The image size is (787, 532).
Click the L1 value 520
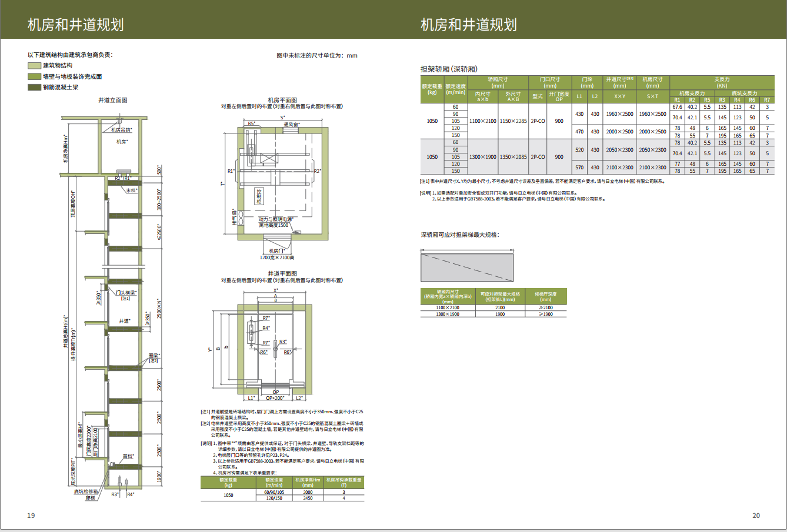[x=579, y=150]
